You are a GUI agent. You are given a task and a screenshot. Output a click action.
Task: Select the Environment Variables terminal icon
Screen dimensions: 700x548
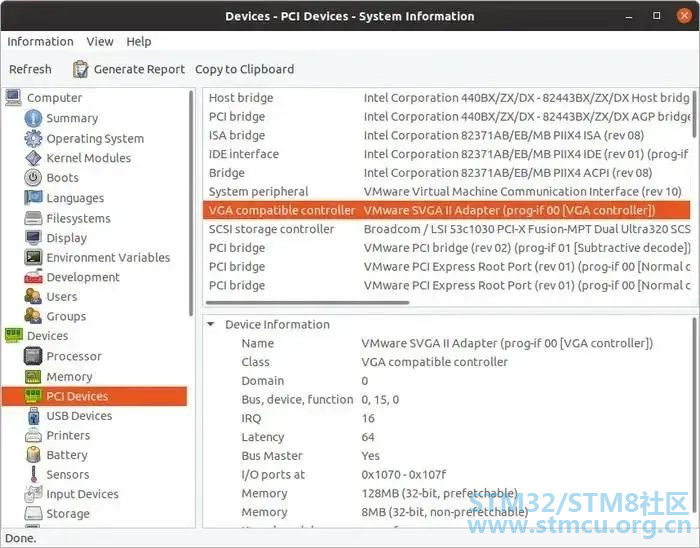point(33,257)
